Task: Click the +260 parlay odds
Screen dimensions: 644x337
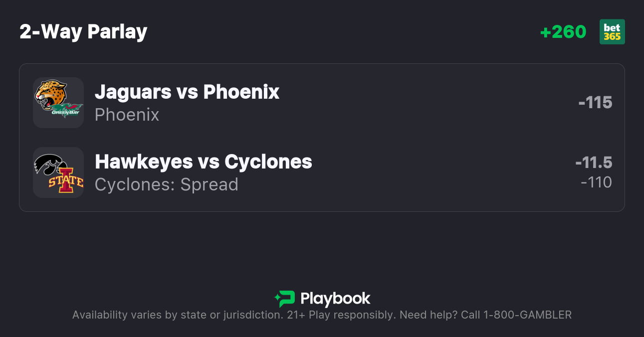Action: (563, 32)
